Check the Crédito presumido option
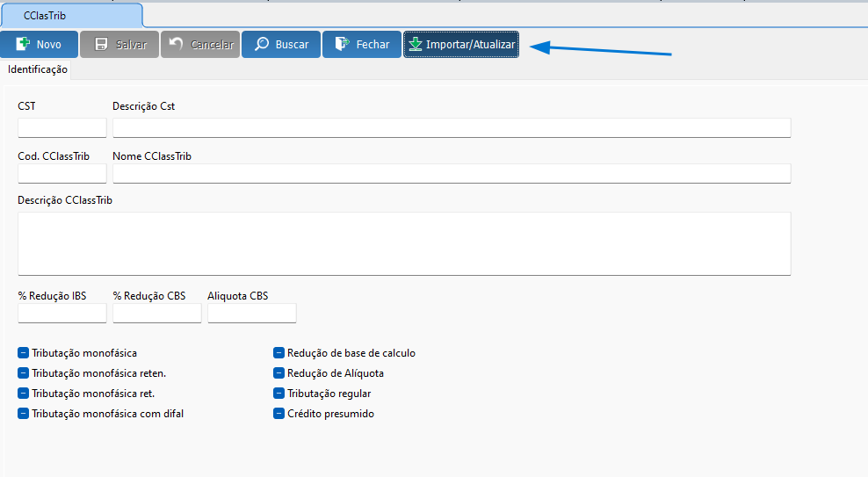The image size is (868, 477). 279,414
